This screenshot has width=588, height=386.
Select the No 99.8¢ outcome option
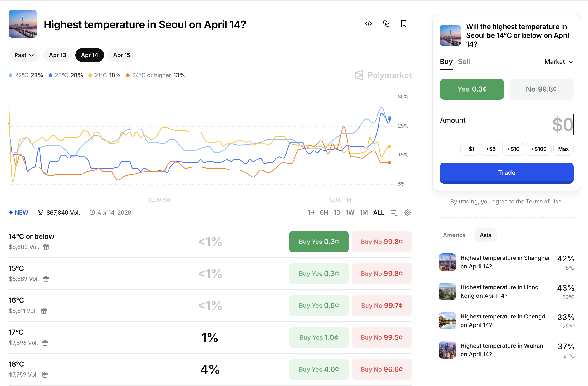(x=541, y=89)
